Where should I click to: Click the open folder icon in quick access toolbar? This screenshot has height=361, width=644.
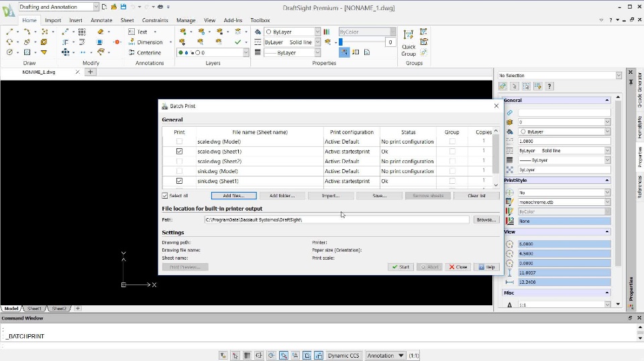click(113, 7)
